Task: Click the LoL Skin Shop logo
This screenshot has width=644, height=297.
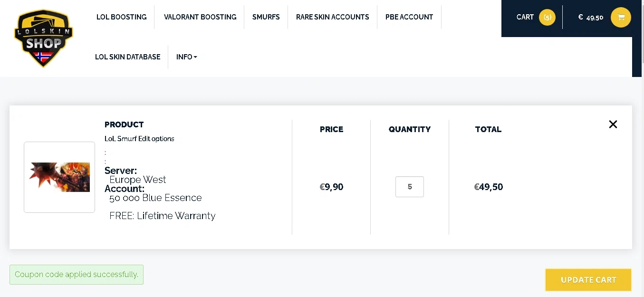Action: coord(43,38)
